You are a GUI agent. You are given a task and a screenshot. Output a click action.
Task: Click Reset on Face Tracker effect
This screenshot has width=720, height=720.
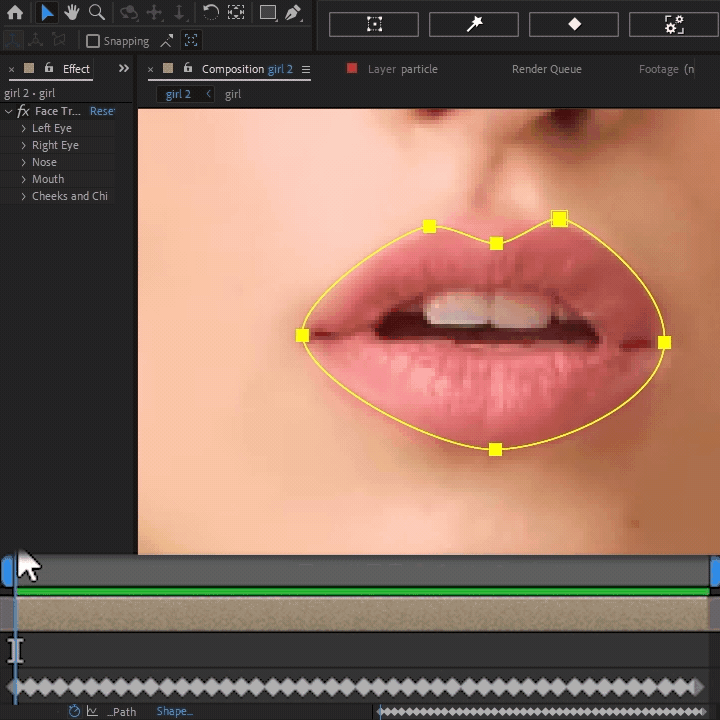click(102, 111)
